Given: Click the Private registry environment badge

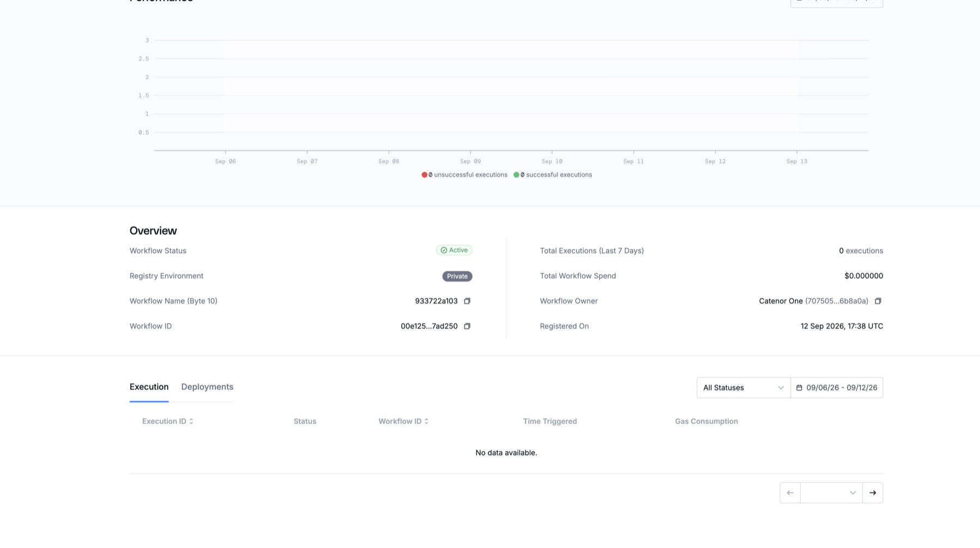Looking at the screenshot, I should pos(457,276).
